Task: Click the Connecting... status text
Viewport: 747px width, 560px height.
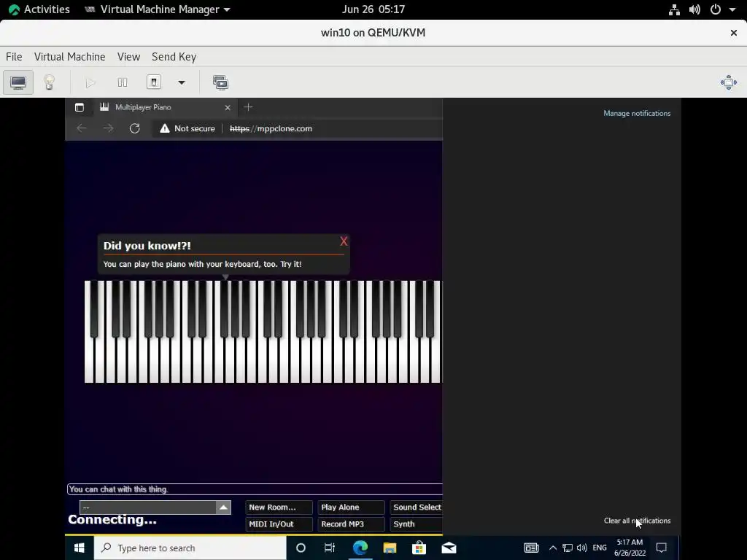Action: coord(112,519)
